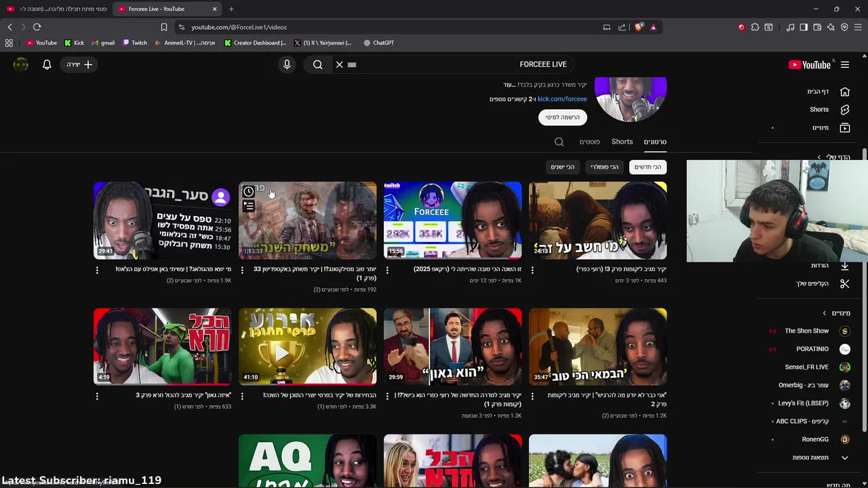This screenshot has height=488, width=868.
Task: Search within the channel
Action: point(559,142)
